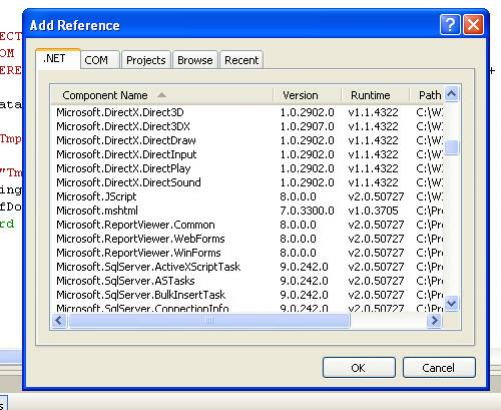This screenshot has width=501, height=410.
Task: Sort by Runtime column header
Action: 375,95
